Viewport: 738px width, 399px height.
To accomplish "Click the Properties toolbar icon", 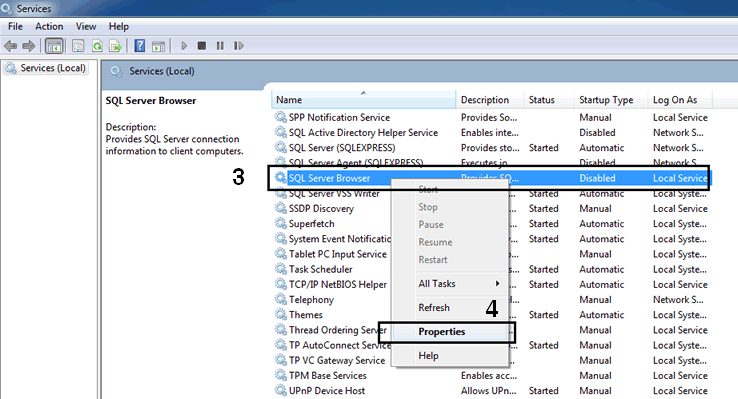I will point(78,46).
